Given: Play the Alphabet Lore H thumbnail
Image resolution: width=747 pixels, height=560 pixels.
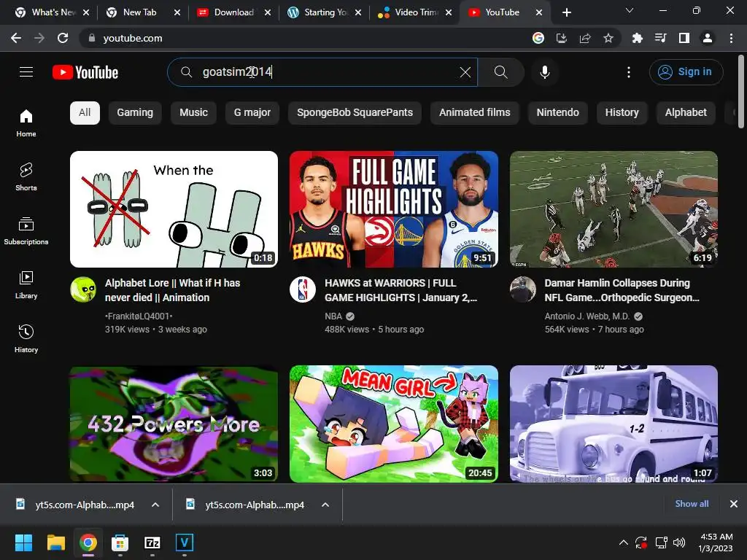Looking at the screenshot, I should [174, 209].
